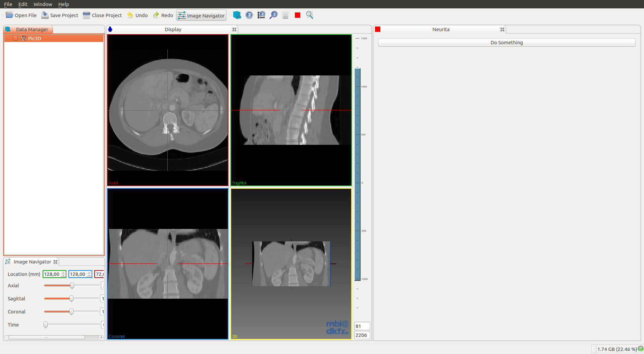
Task: Click the 3D render view panel
Action: pyautogui.click(x=291, y=264)
